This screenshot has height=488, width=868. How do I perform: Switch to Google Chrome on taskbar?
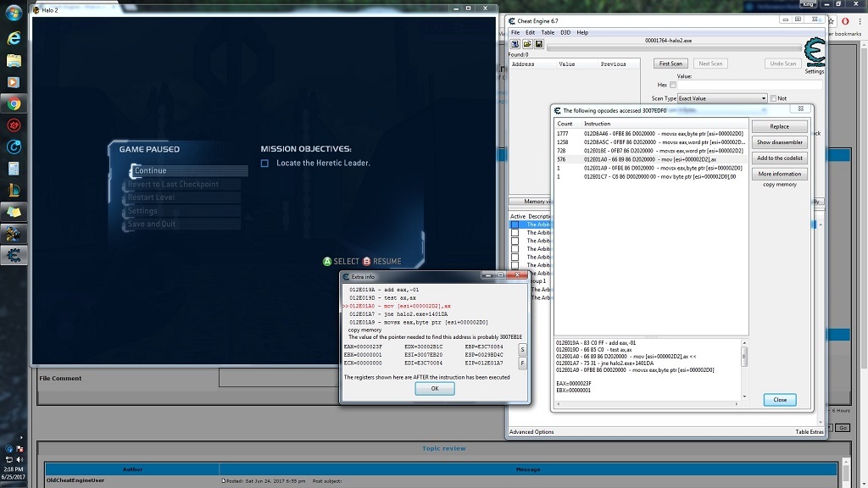[x=14, y=103]
